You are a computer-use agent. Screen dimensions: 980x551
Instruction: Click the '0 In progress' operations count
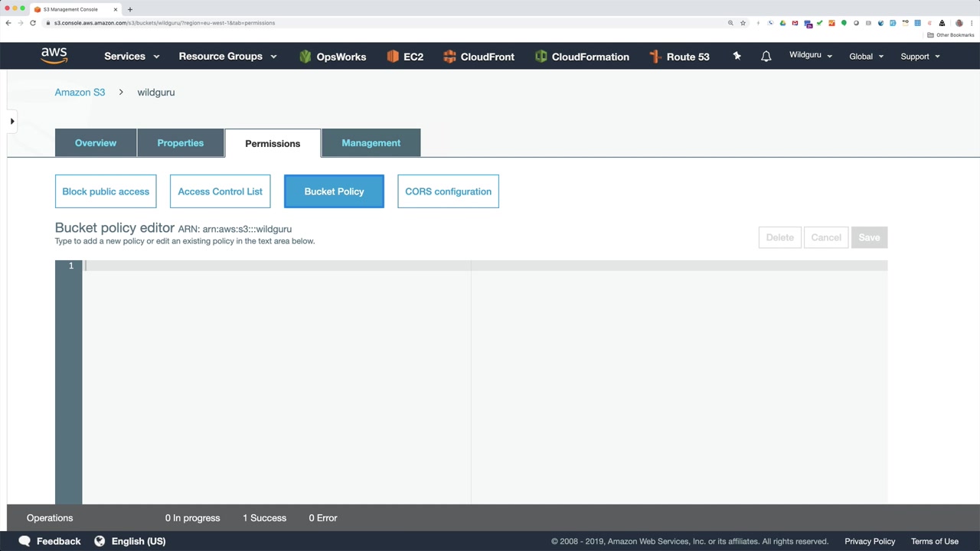[193, 518]
